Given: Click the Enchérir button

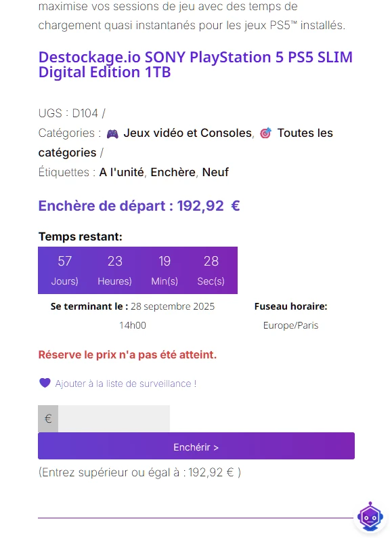Looking at the screenshot, I should [196, 446].
